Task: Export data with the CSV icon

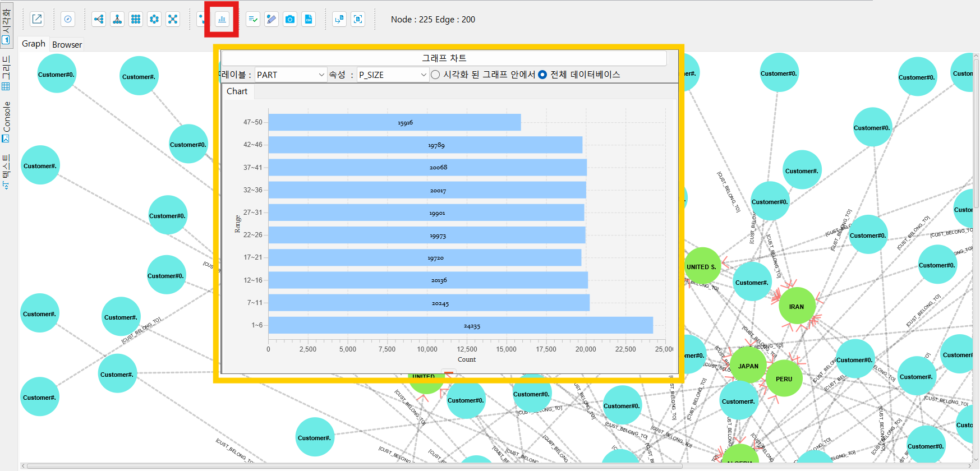Action: pos(309,19)
